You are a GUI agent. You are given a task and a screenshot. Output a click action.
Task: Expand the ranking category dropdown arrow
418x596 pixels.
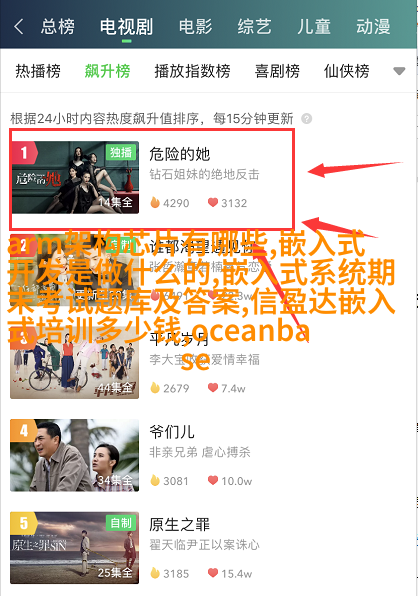click(399, 71)
